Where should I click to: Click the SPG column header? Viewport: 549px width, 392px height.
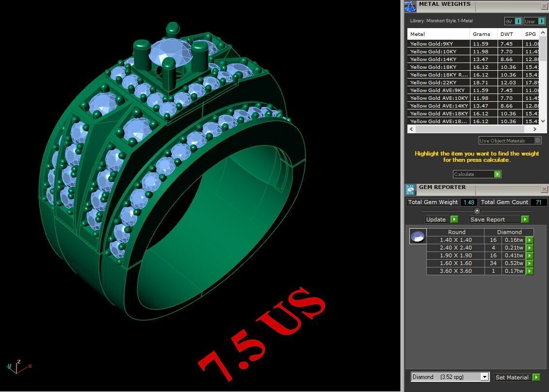[x=531, y=34]
